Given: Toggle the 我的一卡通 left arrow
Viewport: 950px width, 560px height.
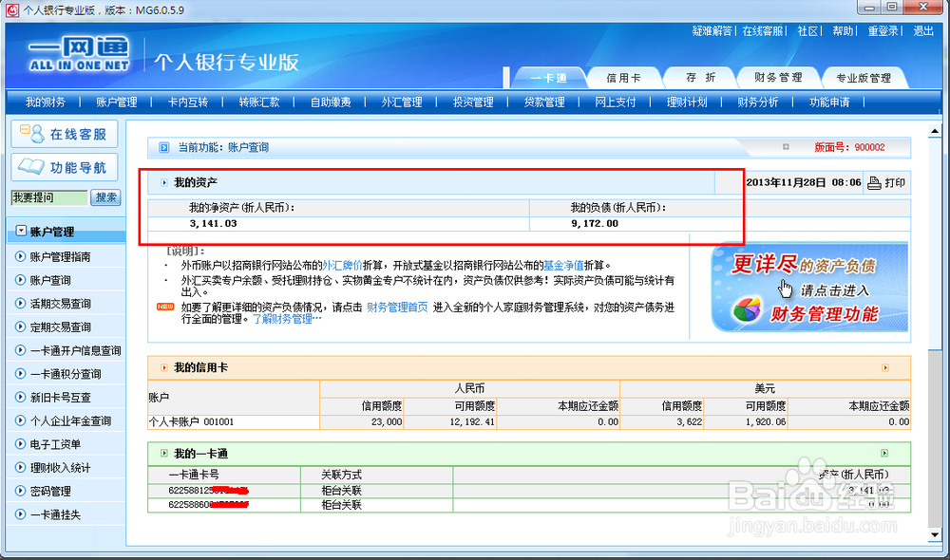Looking at the screenshot, I should tap(164, 453).
